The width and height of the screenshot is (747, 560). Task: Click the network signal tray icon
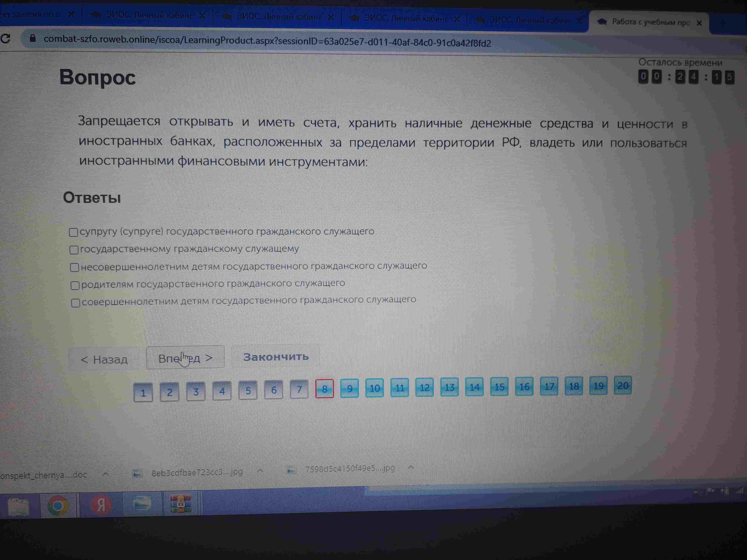(x=740, y=491)
